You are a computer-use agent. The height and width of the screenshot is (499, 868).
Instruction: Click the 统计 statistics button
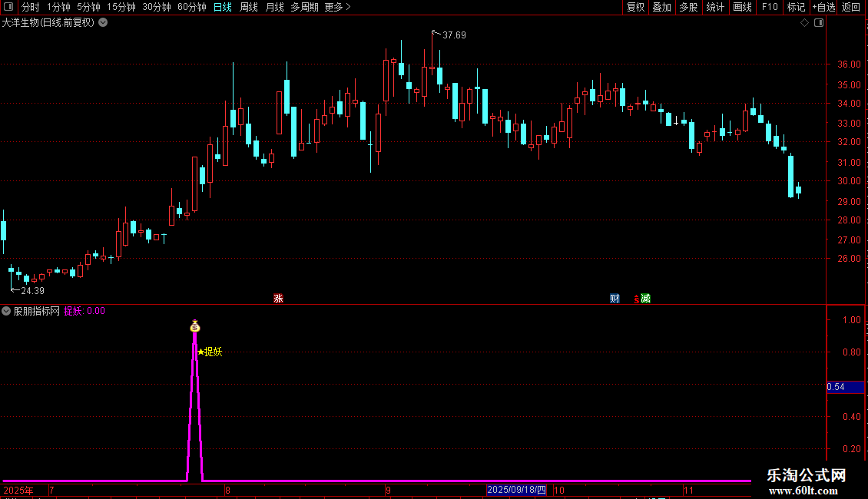coord(715,7)
